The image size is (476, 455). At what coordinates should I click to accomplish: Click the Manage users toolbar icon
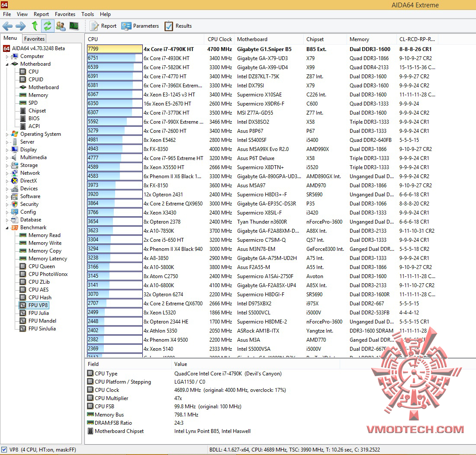61,26
